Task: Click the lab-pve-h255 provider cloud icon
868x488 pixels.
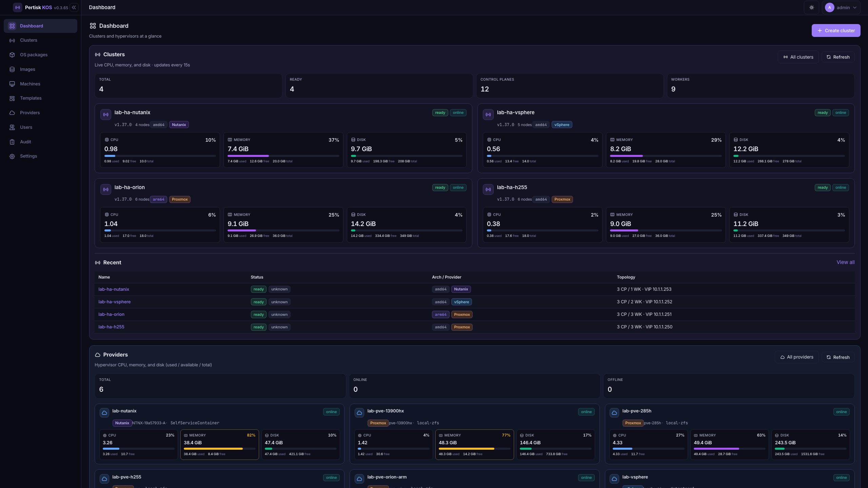Action: (x=104, y=479)
